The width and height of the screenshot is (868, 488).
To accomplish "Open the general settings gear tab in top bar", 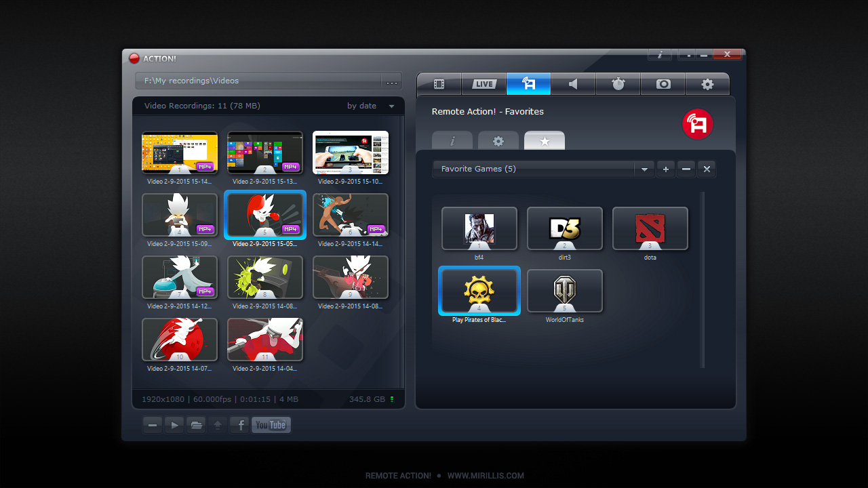I will tap(707, 84).
